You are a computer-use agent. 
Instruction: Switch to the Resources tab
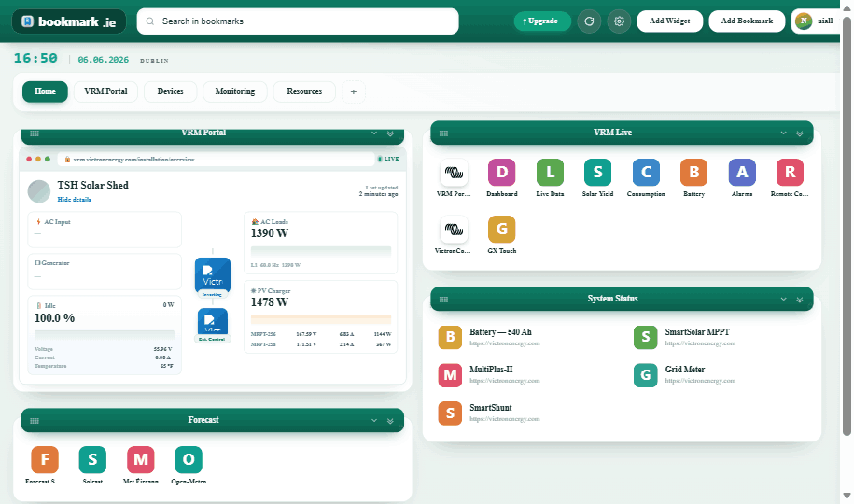click(304, 91)
